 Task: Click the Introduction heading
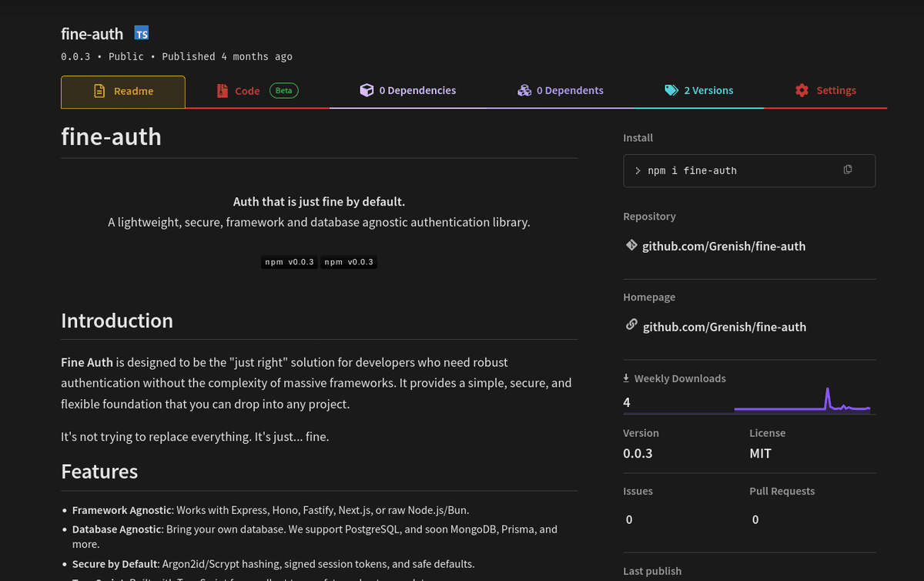(117, 321)
